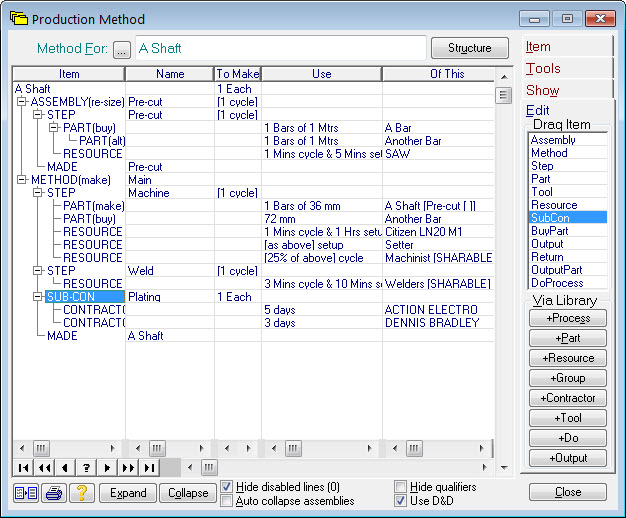Click the Production Method folder title icon
626x518 pixels.
point(19,19)
